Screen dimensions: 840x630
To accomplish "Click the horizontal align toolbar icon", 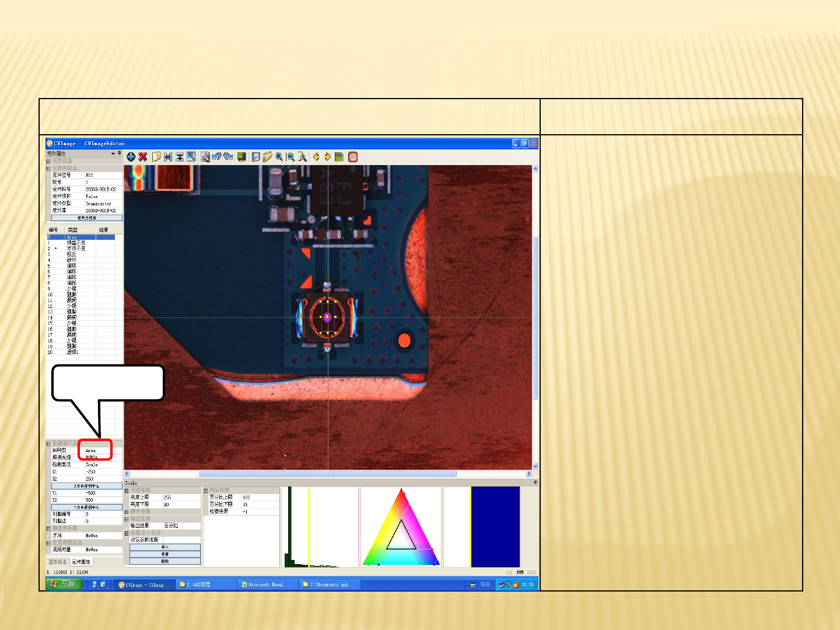I will pos(168,157).
